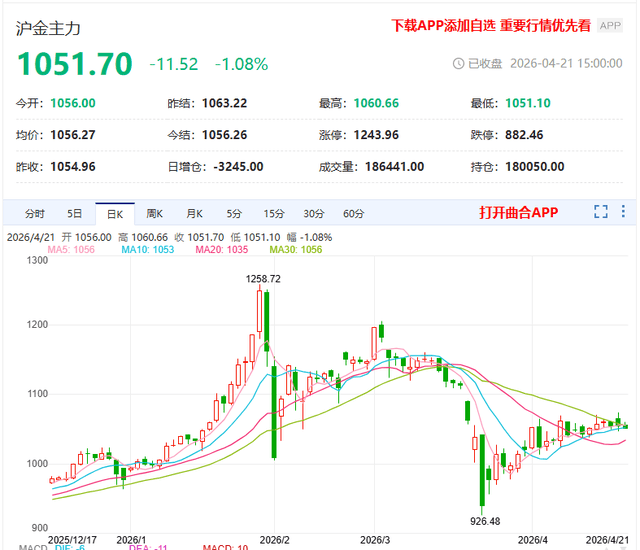Click the 打开曲合APP link

pyautogui.click(x=518, y=212)
